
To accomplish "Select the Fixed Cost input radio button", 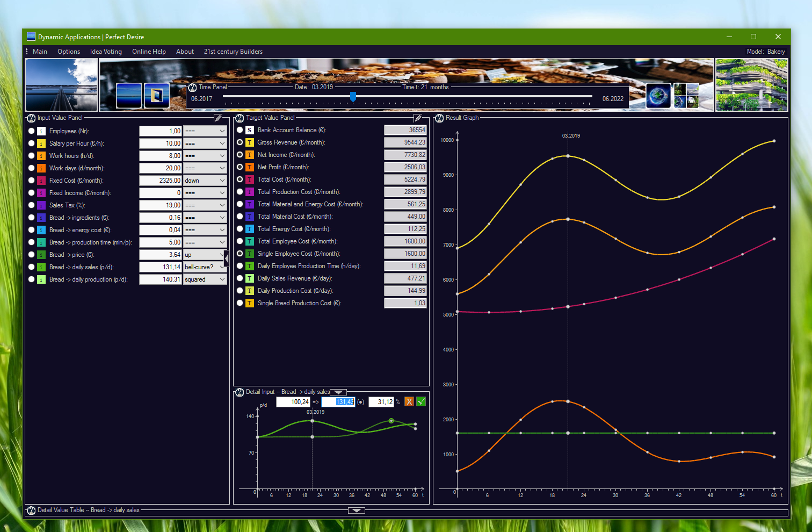I will click(x=31, y=180).
